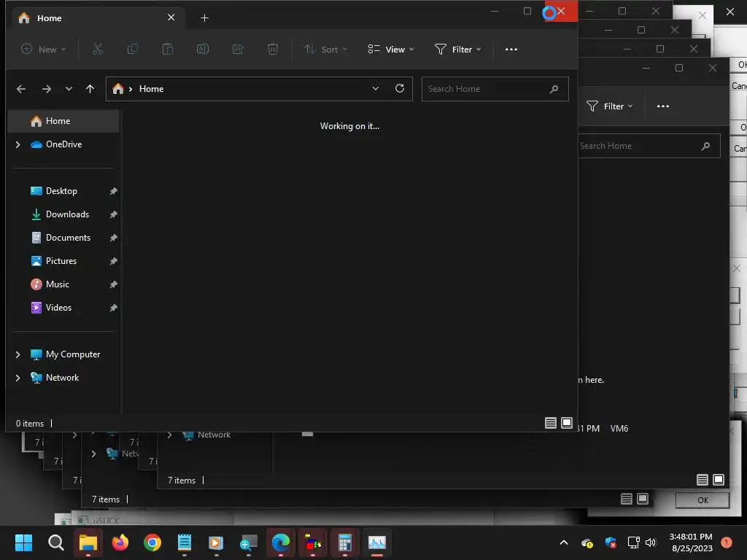This screenshot has height=560, width=747.
Task: Toggle the details view icon in back window
Action: point(702,480)
